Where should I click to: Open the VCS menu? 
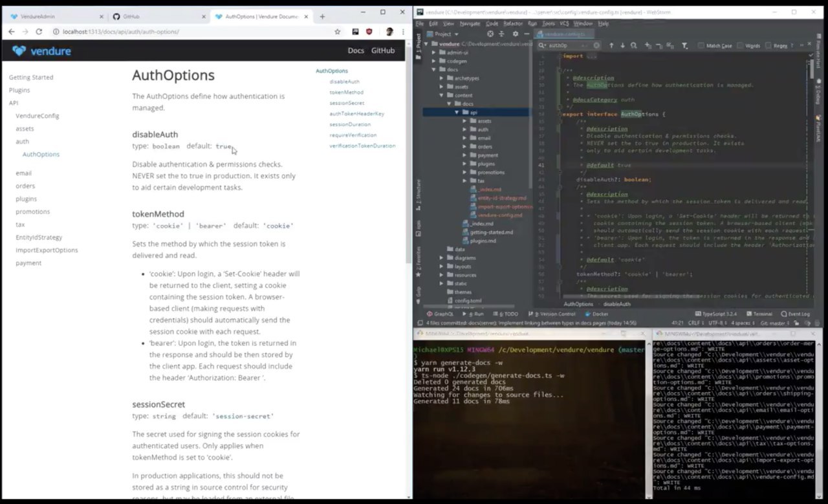564,23
